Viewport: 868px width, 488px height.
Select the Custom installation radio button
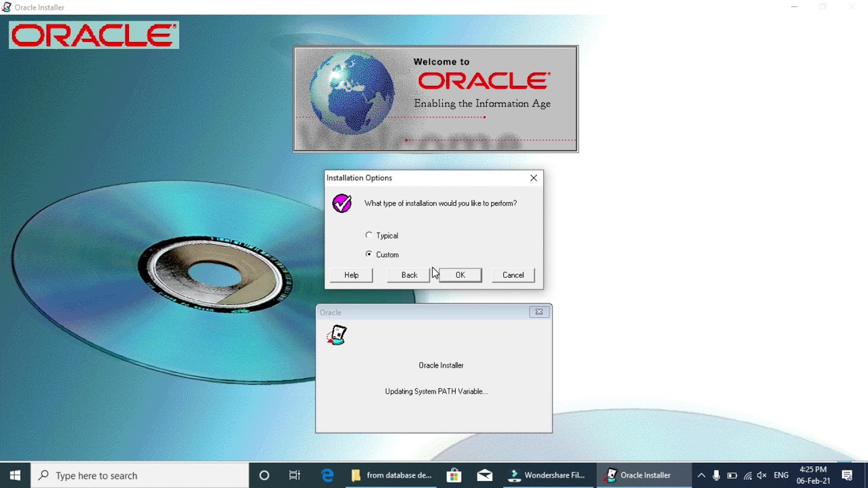pos(369,254)
